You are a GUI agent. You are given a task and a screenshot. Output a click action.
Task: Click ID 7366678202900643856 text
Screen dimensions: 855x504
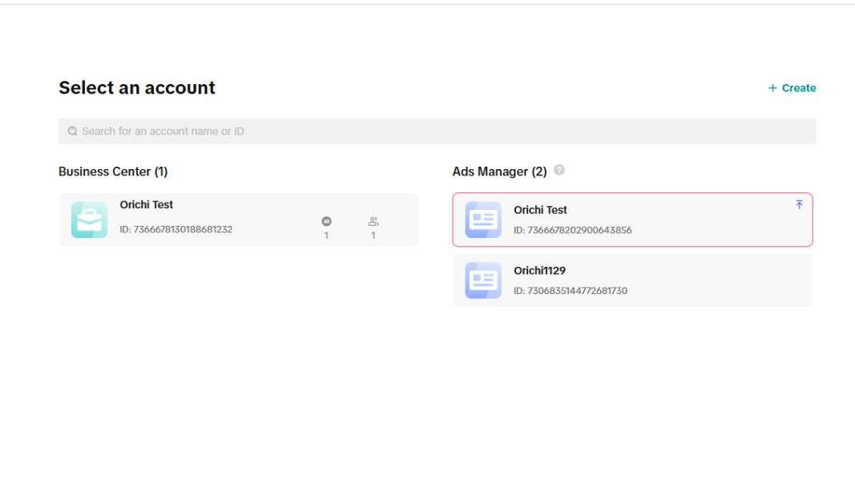pos(573,230)
